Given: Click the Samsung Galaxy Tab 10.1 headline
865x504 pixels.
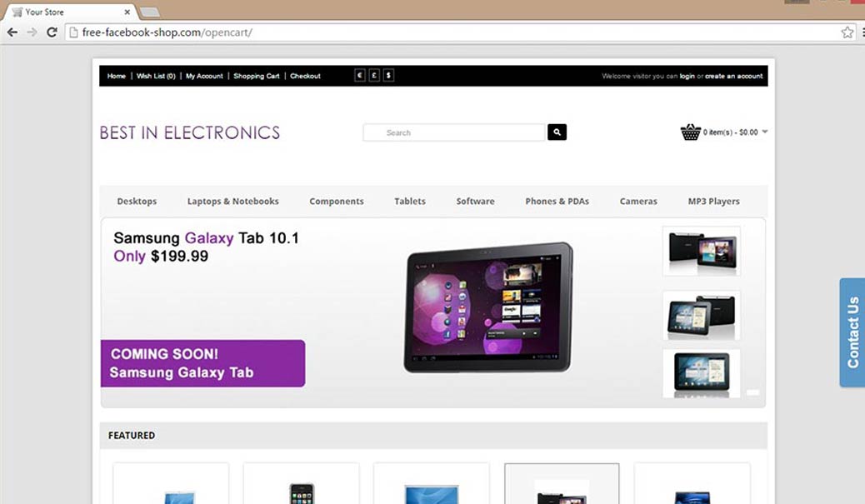Looking at the screenshot, I should tap(207, 238).
